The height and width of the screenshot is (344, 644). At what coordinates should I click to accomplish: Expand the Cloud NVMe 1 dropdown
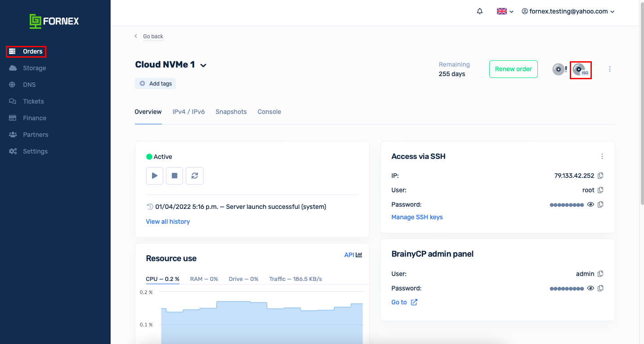click(x=203, y=65)
